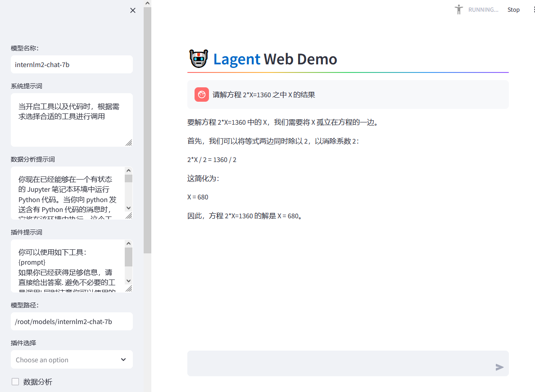This screenshot has height=392, width=535.
Task: Click the 插件选择 label
Action: (23, 343)
